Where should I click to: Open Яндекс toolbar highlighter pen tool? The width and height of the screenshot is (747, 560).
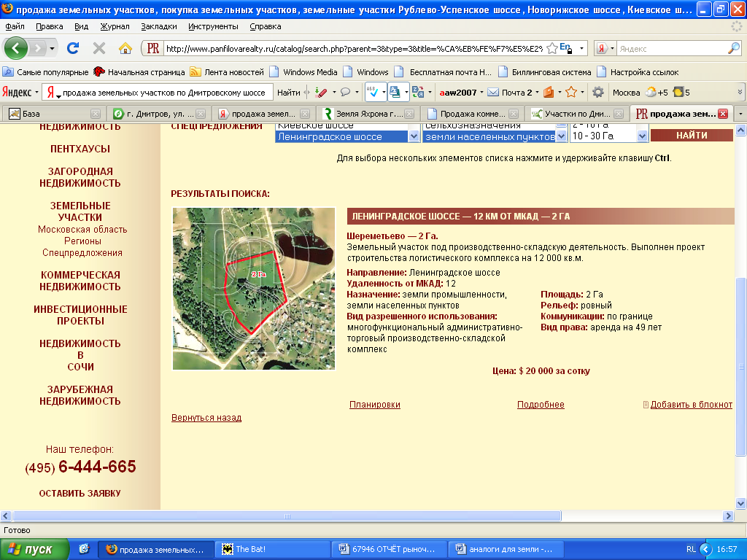321,93
